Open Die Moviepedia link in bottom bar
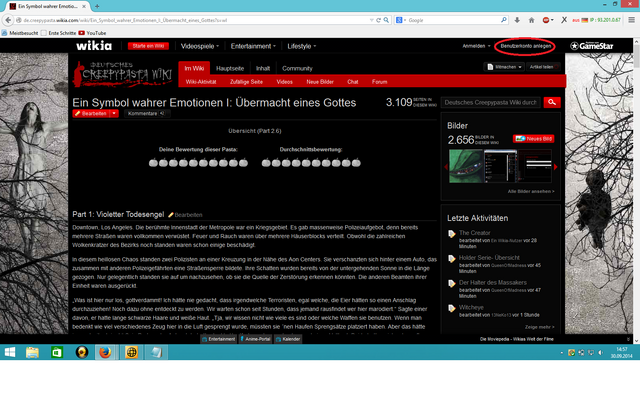Screen dimensions: 640x405 coord(516,339)
